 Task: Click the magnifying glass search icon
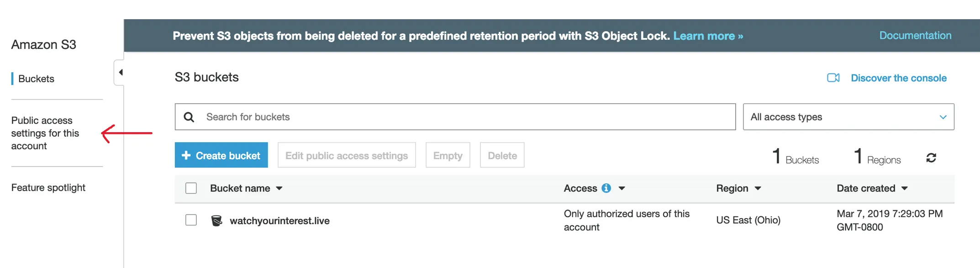(x=189, y=117)
